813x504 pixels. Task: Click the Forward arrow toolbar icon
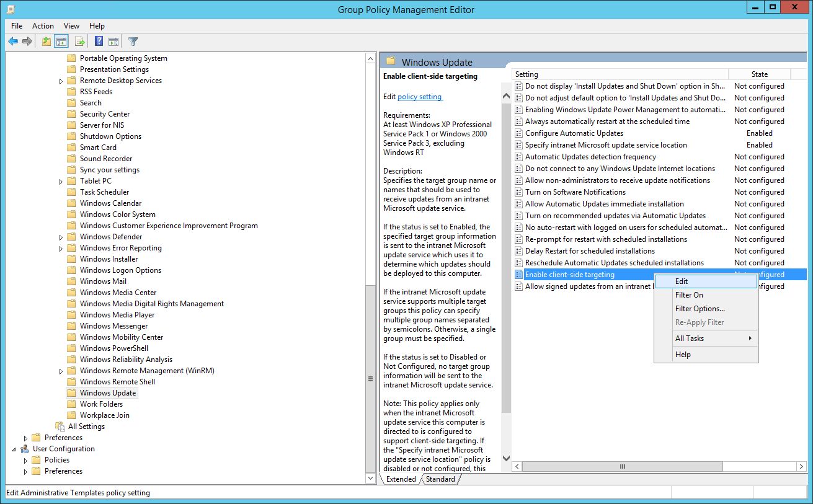point(27,42)
